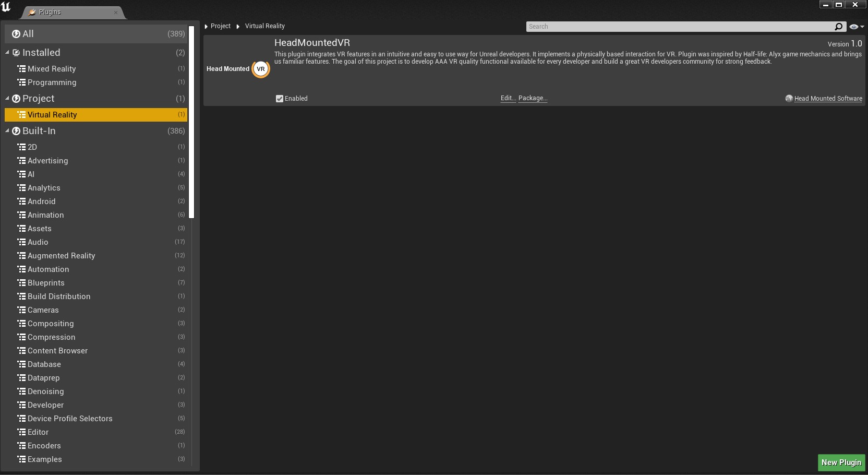This screenshot has height=475, width=868.
Task: Focus the plugin Search field
Action: [680, 27]
